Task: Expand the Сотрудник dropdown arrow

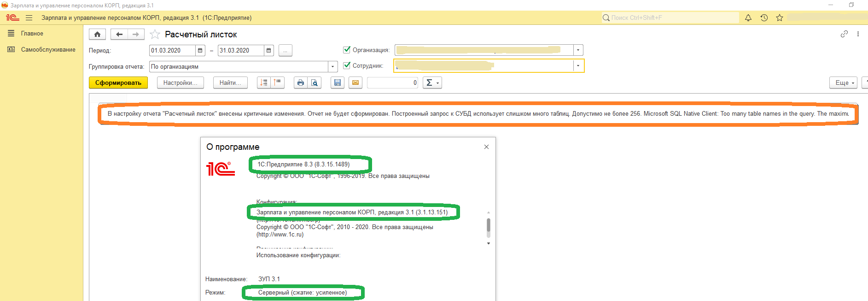Action: [578, 66]
